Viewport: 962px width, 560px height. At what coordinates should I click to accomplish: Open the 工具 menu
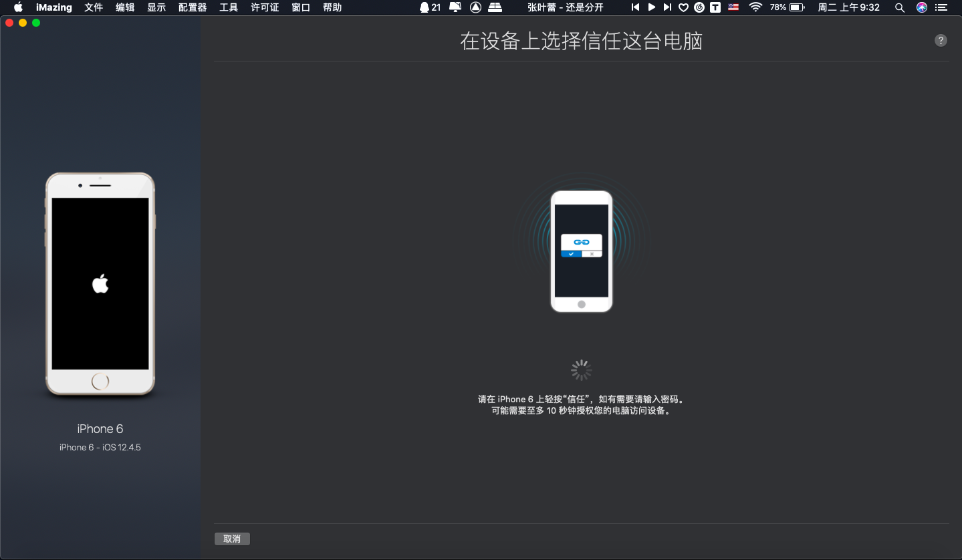pos(229,7)
